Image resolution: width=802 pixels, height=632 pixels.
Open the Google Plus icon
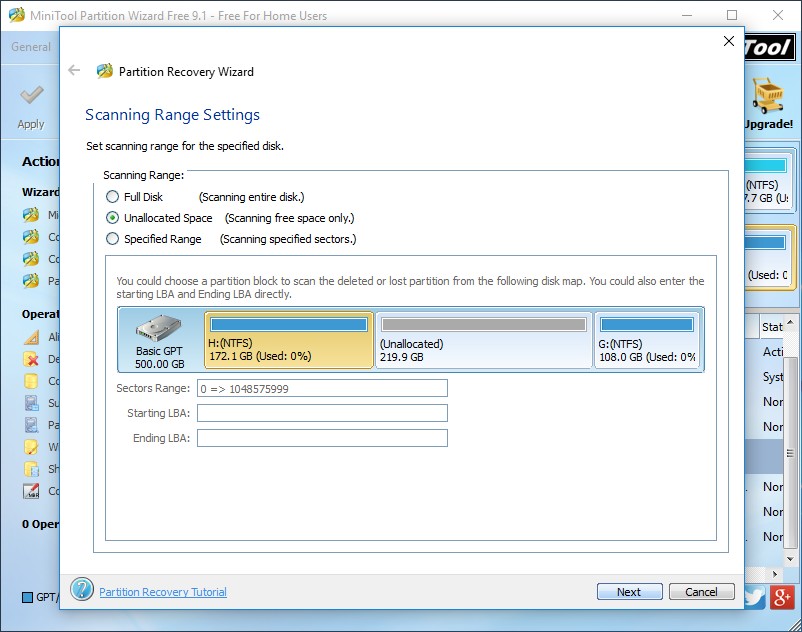785,596
